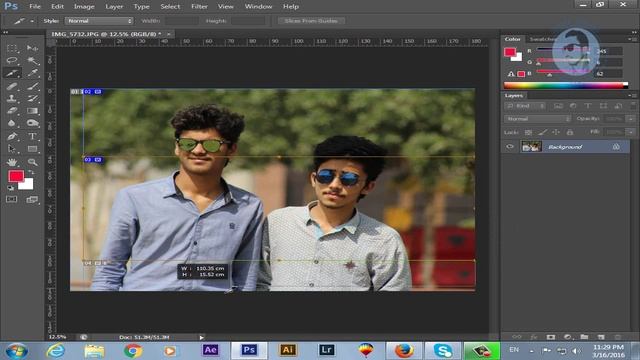This screenshot has width=640, height=360.
Task: Toggle adjustment layer filter in Layers
Action: pos(573,106)
